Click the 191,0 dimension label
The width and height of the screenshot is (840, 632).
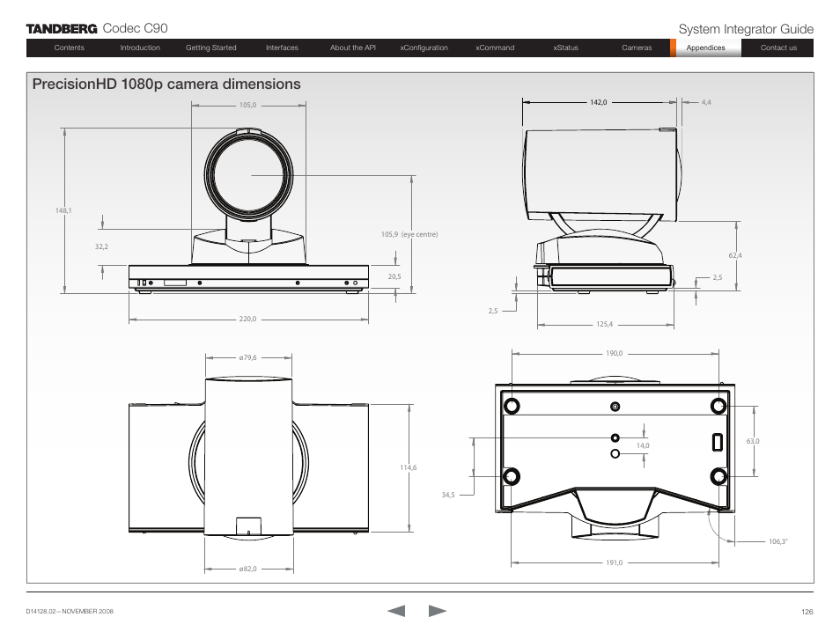tap(614, 562)
